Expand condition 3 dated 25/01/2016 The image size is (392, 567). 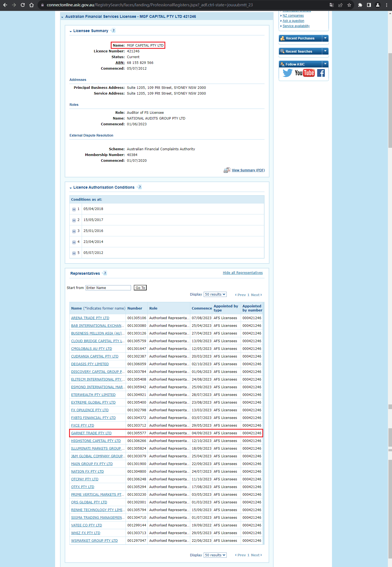(74, 231)
